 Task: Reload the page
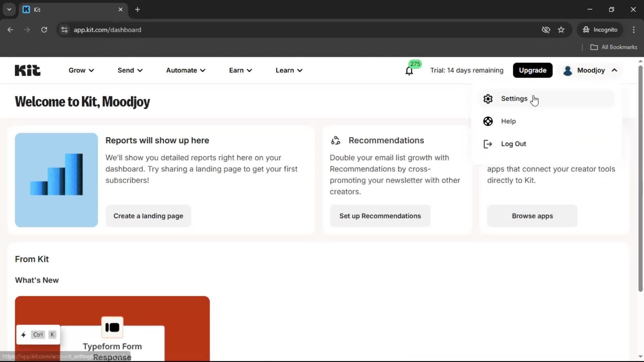coord(44,30)
